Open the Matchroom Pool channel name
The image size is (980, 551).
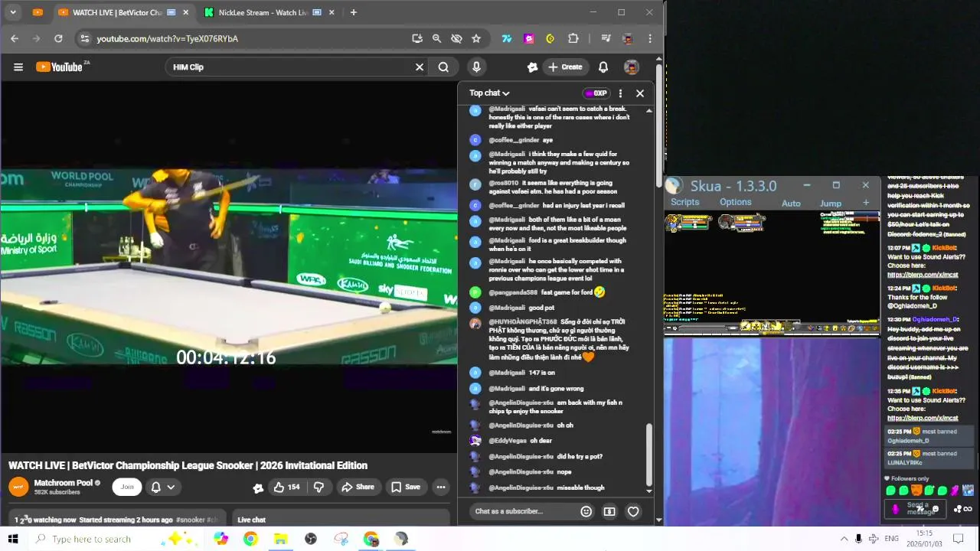(x=64, y=483)
